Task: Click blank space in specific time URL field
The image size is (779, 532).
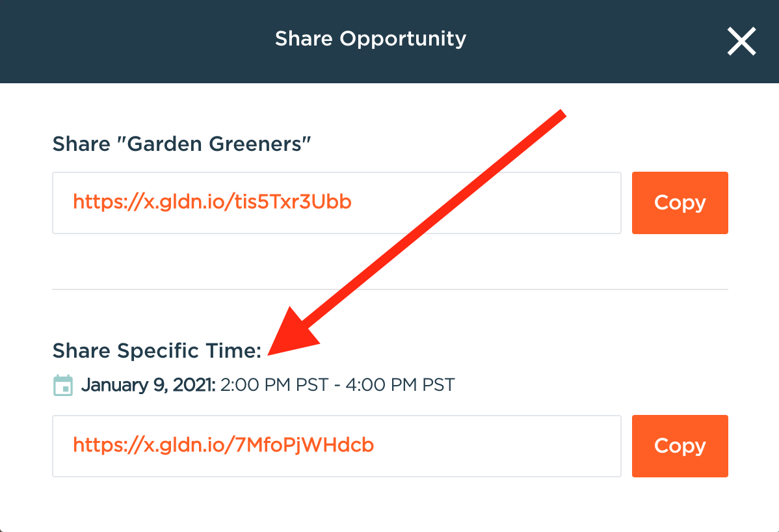Action: (x=507, y=446)
